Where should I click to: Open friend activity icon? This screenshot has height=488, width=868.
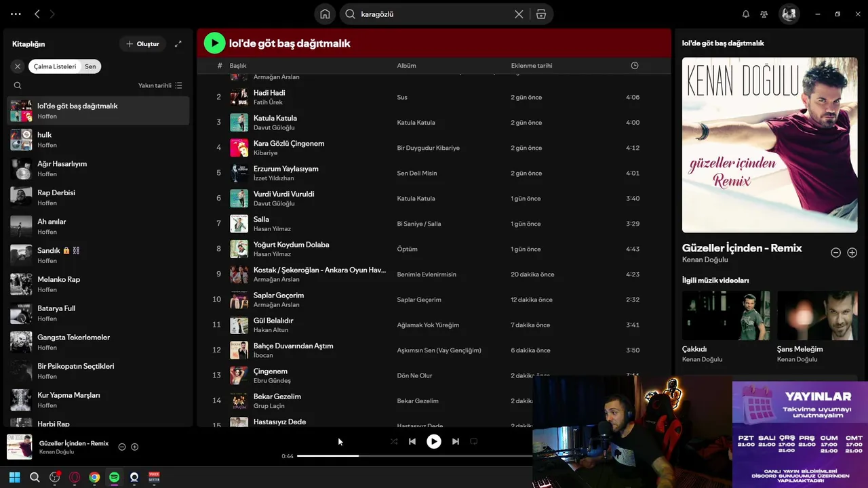click(764, 14)
